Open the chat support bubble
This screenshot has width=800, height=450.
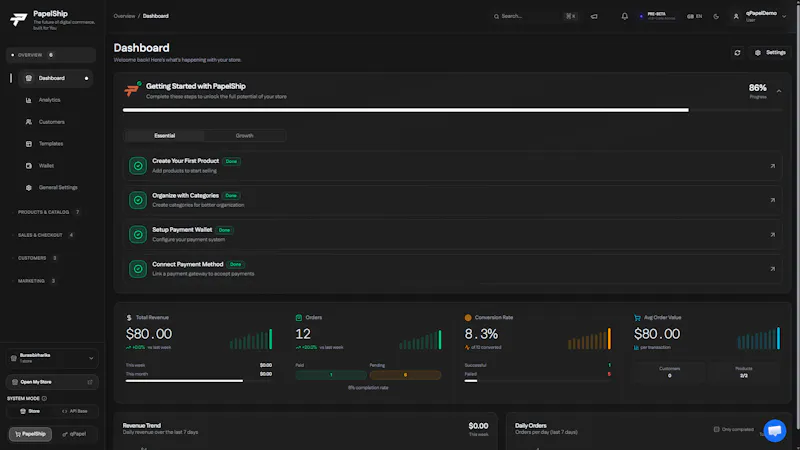(774, 431)
